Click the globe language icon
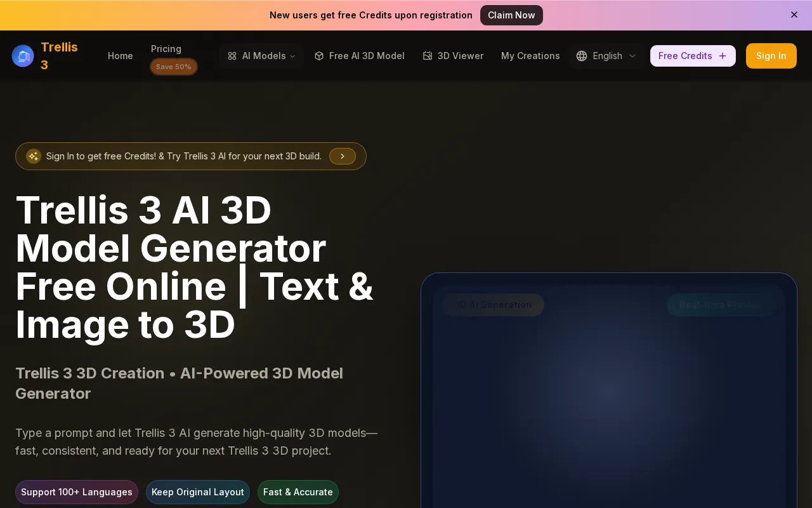The image size is (812, 508). [x=582, y=56]
